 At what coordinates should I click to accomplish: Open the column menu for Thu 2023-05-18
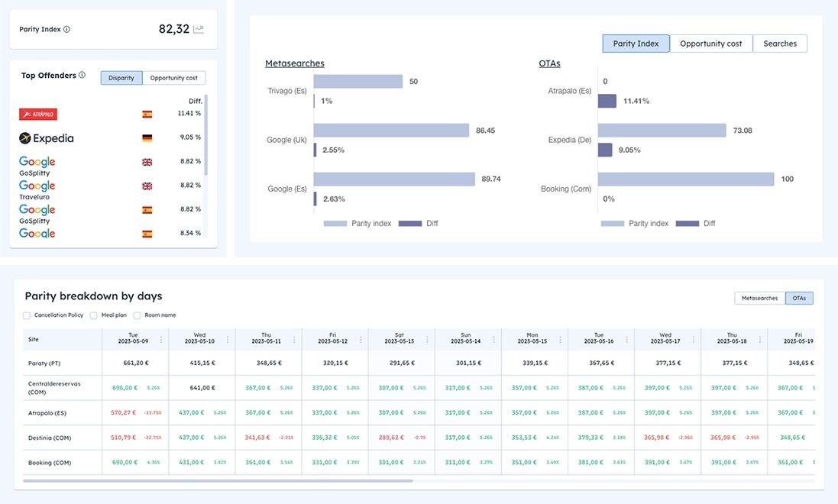760,339
